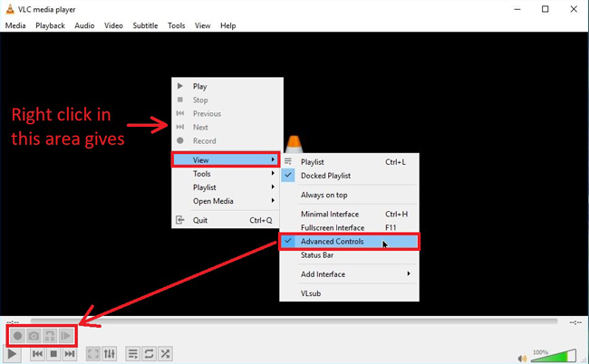Open the View menu in the menu bar
The width and height of the screenshot is (589, 364).
202,25
